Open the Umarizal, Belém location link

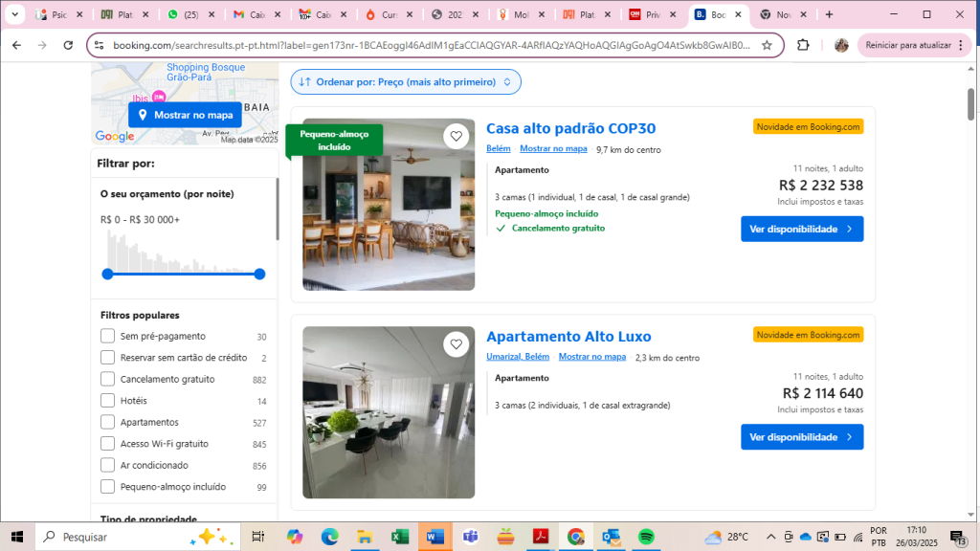point(517,357)
